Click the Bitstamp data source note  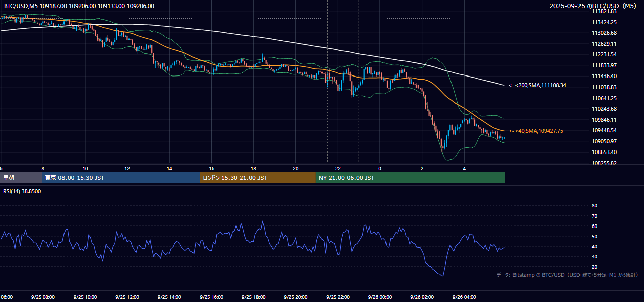[x=567, y=275]
